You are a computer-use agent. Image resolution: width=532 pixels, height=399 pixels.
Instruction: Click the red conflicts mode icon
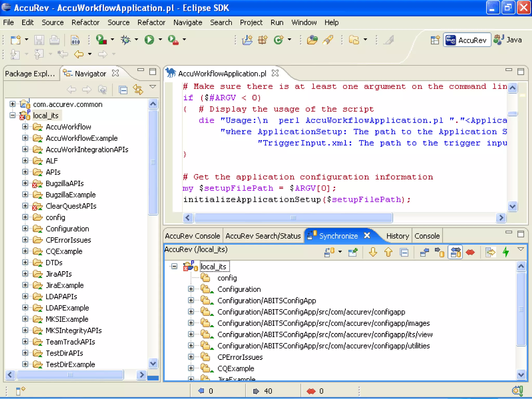click(470, 252)
